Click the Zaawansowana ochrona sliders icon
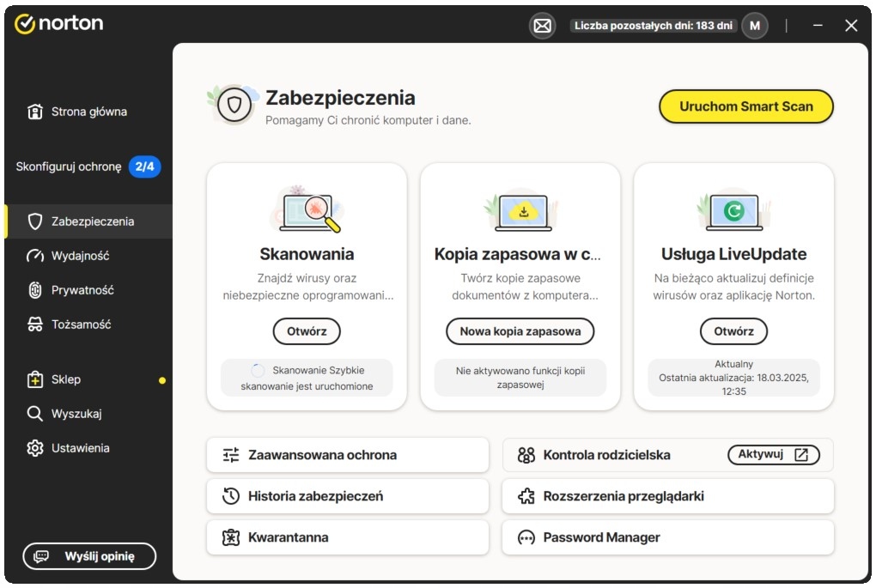This screenshot has height=588, width=876. 231,455
